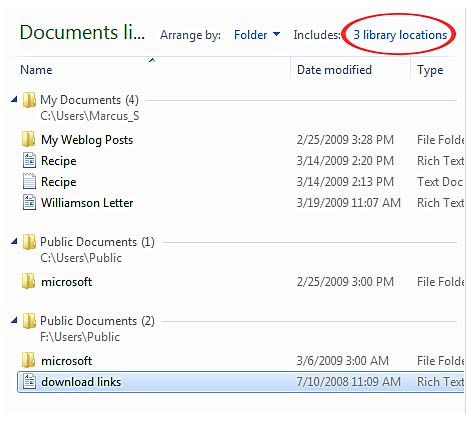Select the download links row date
471x422 pixels.
(348, 382)
